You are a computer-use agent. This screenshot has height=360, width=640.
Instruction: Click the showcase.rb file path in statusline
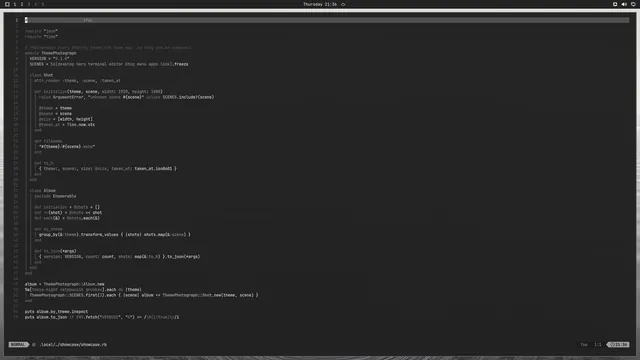73,344
